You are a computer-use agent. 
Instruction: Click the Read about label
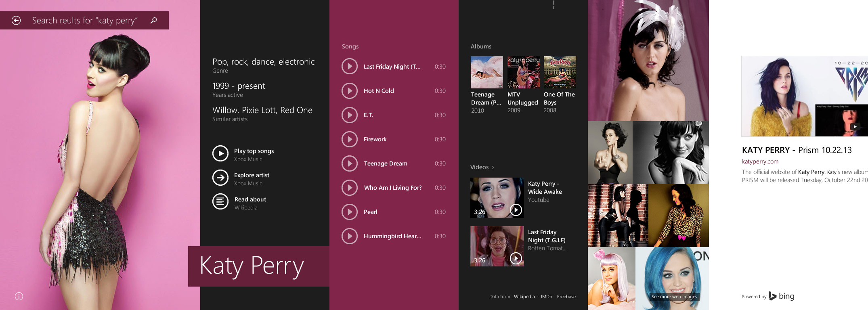(x=250, y=199)
